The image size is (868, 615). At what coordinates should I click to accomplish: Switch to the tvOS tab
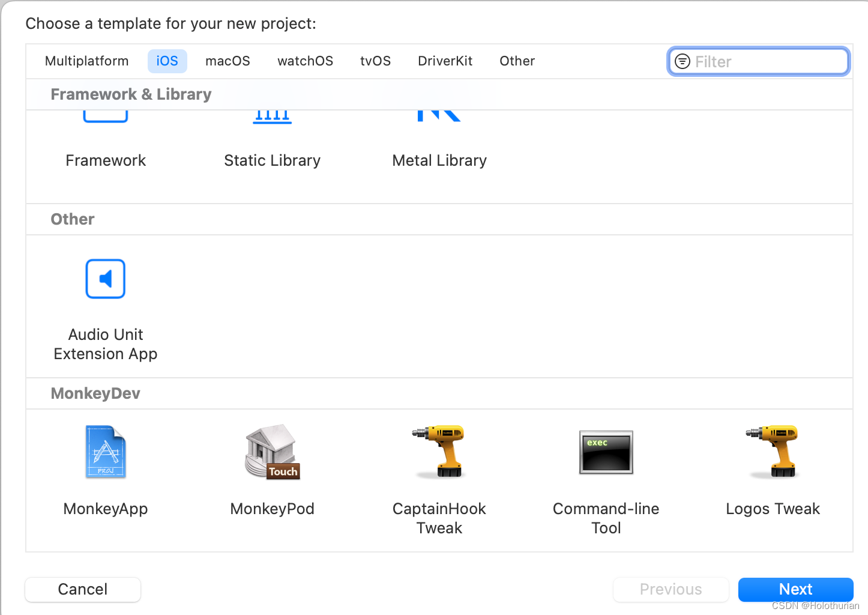376,61
